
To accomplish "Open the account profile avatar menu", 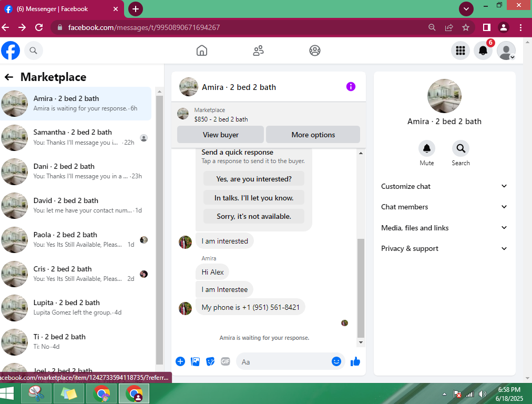I will tap(506, 50).
